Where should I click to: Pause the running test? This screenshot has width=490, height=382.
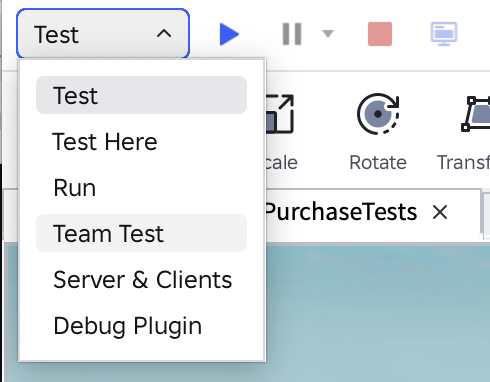click(292, 34)
